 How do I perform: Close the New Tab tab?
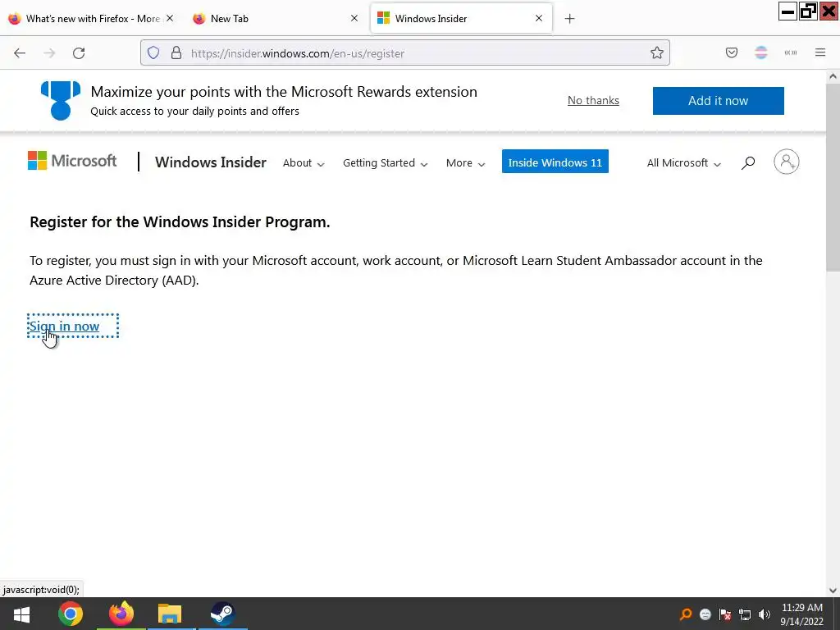click(x=354, y=18)
